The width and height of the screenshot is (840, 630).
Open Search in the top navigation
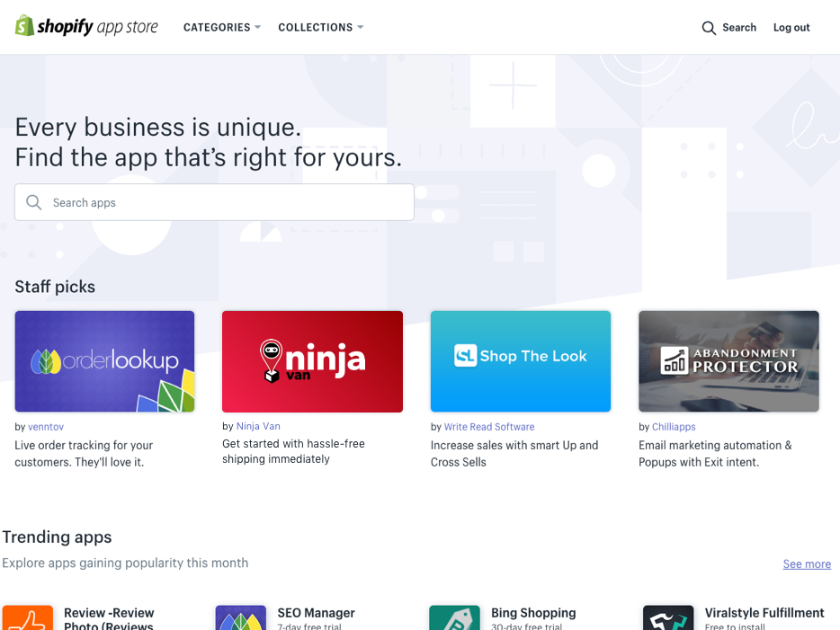coord(738,27)
